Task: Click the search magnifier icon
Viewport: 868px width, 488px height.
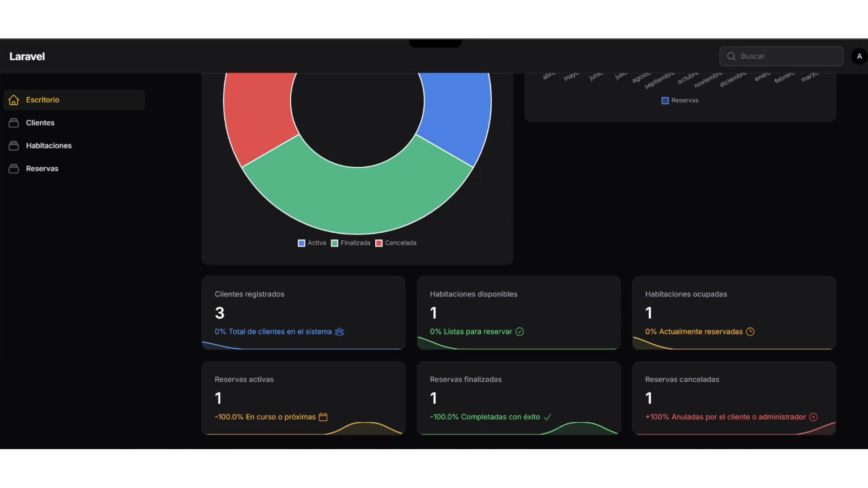Action: (x=731, y=56)
